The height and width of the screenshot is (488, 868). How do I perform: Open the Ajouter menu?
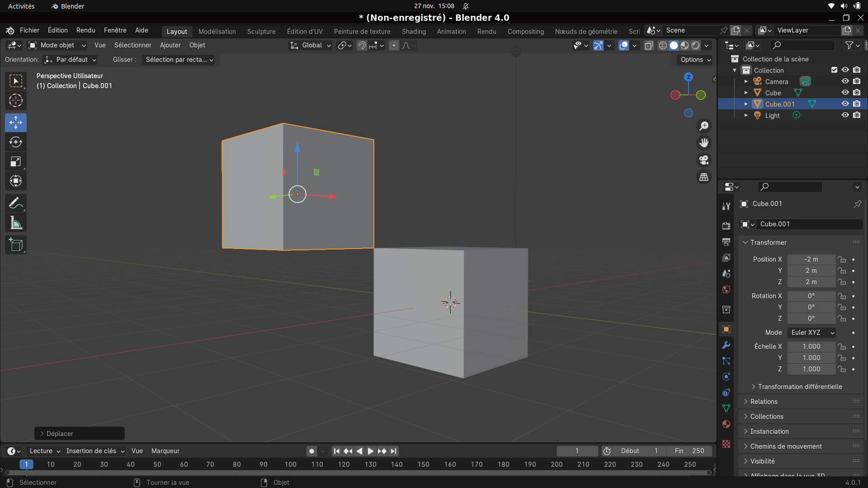pyautogui.click(x=170, y=45)
